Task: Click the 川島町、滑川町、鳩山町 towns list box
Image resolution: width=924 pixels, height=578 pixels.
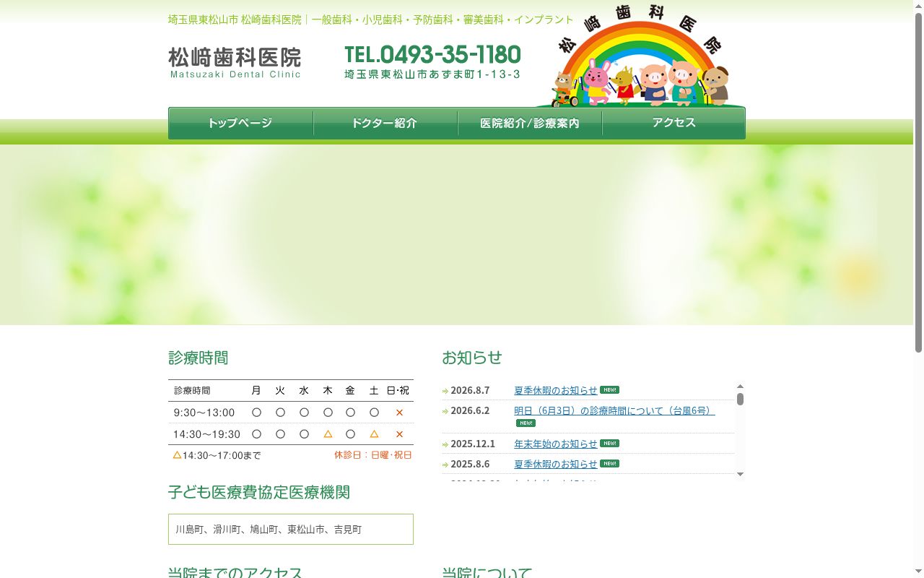Action: point(291,529)
